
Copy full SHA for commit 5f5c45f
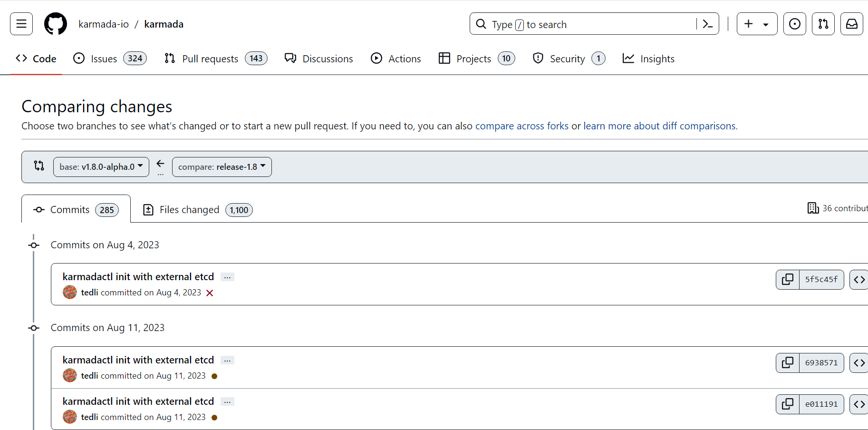(788, 279)
